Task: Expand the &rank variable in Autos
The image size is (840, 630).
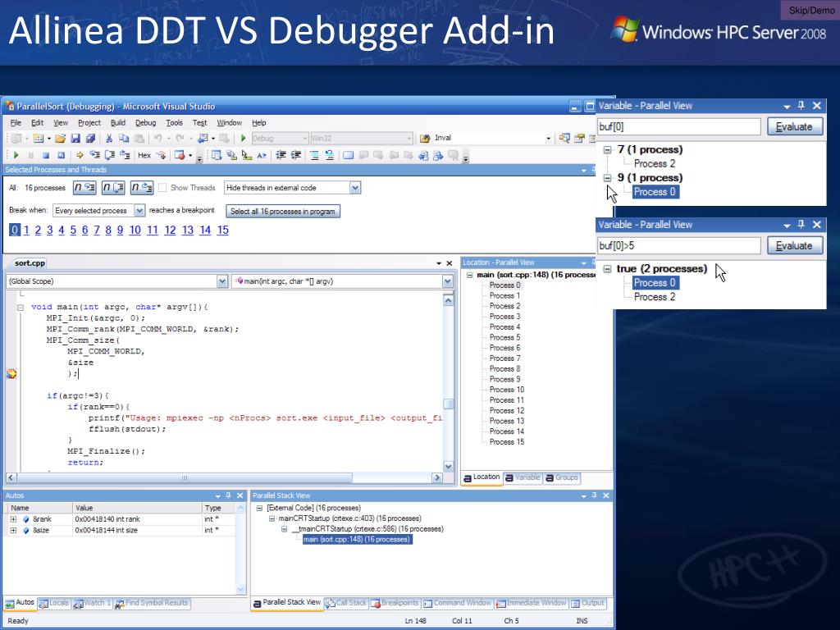Action: 13,519
